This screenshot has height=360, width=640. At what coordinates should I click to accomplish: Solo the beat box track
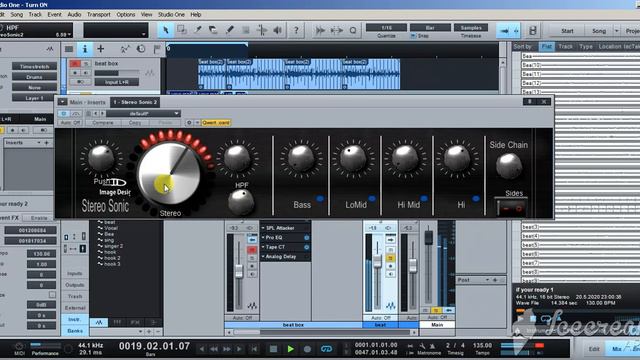point(86,64)
